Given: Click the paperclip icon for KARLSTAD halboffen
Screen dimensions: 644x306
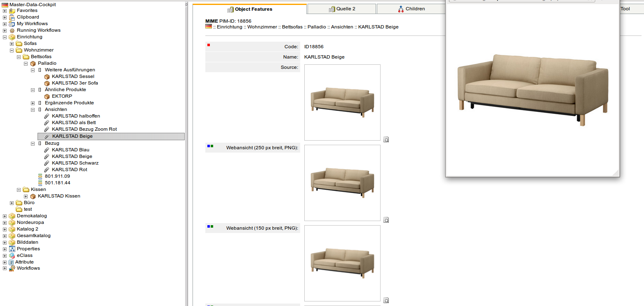Looking at the screenshot, I should pyautogui.click(x=47, y=116).
